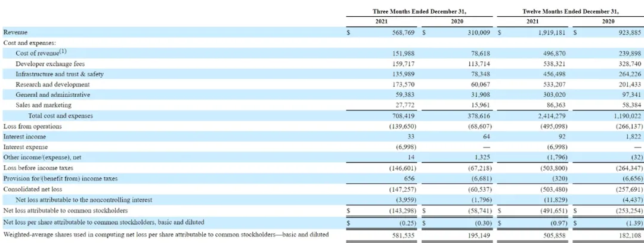The height and width of the screenshot is (243, 644).
Task: Click the Revenue row label
Action: [x=15, y=32]
